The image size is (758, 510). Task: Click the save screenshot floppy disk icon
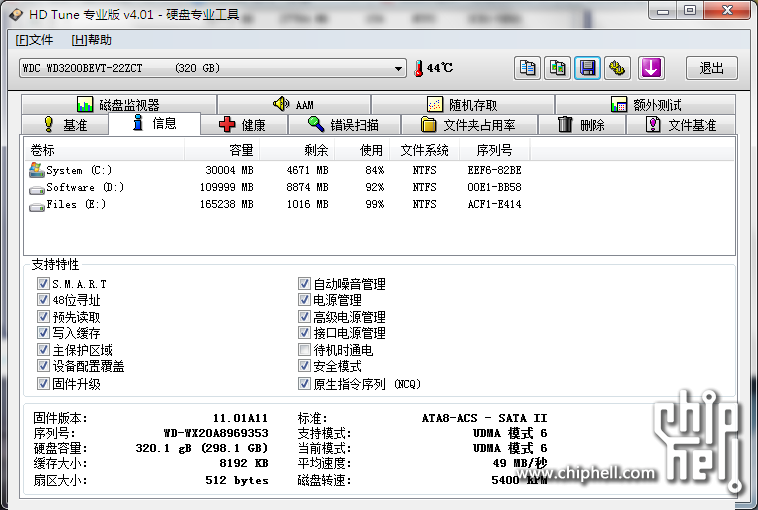pyautogui.click(x=587, y=68)
